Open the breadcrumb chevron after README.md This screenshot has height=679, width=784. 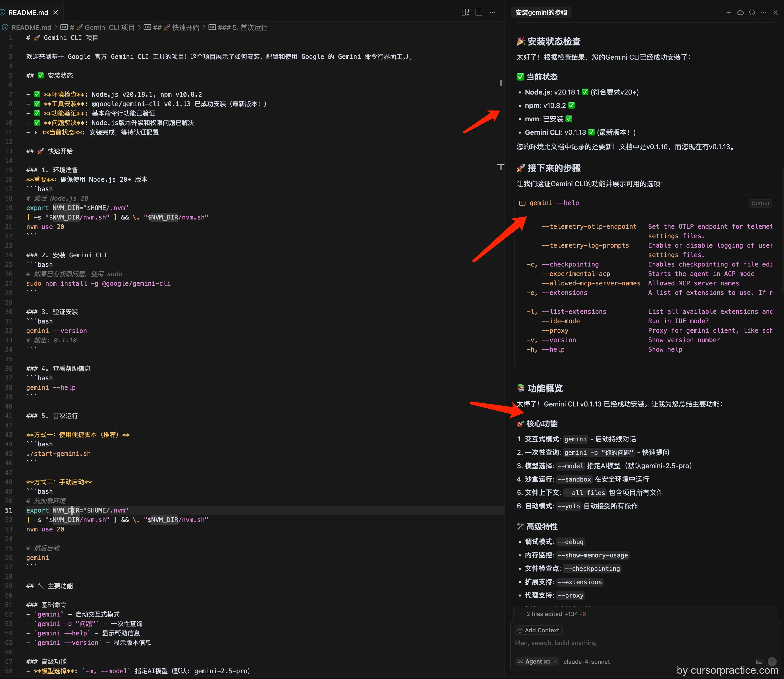[x=56, y=28]
